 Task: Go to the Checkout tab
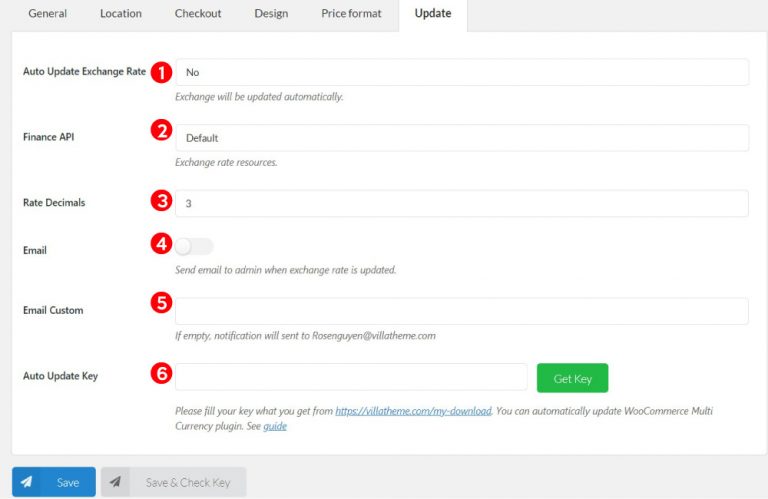pyautogui.click(x=198, y=14)
